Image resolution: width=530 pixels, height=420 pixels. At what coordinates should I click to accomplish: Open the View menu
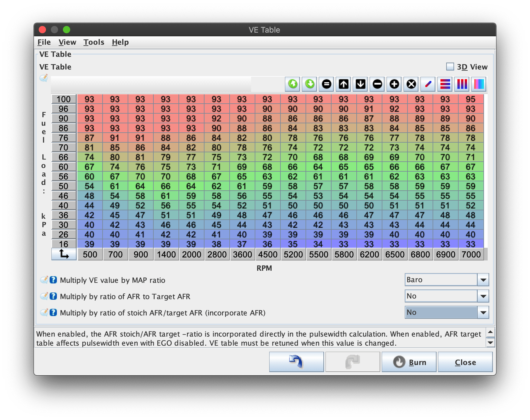click(67, 42)
